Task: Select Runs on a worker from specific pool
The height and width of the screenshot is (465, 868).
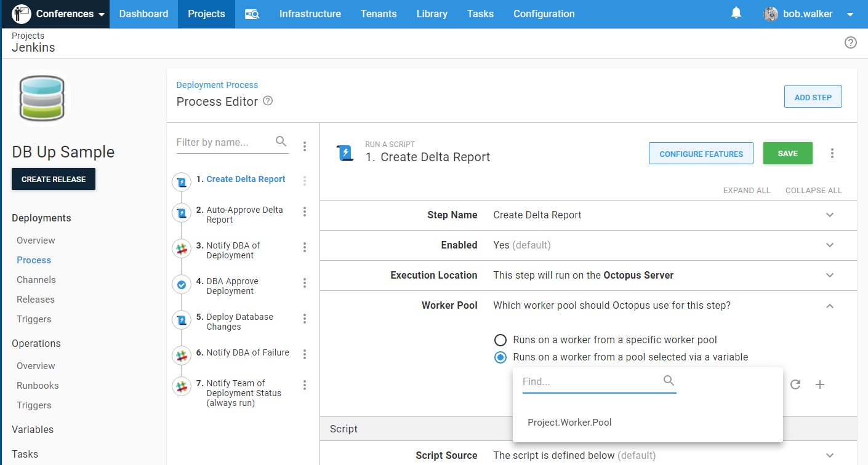Action: [x=501, y=340]
